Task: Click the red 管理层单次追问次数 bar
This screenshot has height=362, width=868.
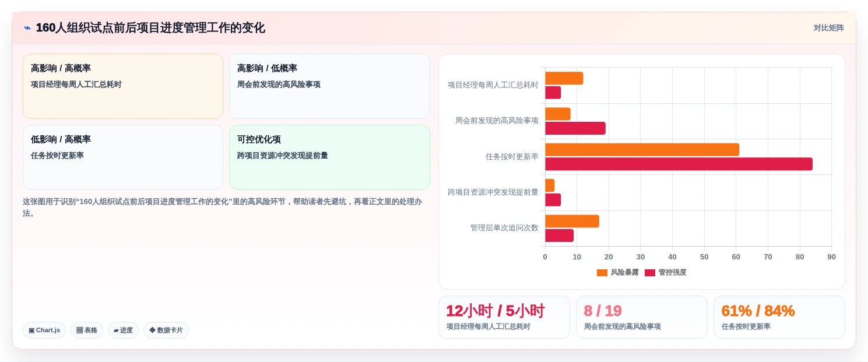Action: [x=559, y=236]
